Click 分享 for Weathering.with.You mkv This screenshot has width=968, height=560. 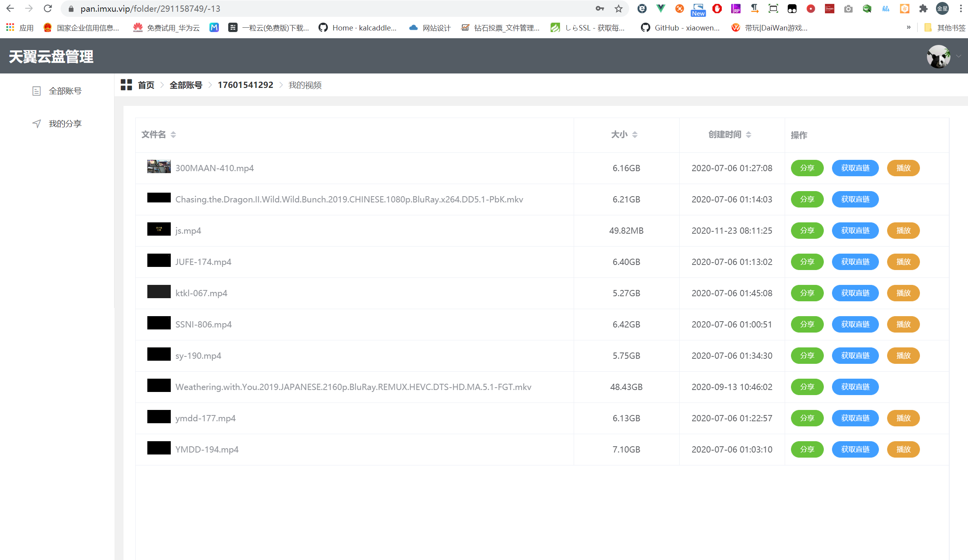[807, 387]
